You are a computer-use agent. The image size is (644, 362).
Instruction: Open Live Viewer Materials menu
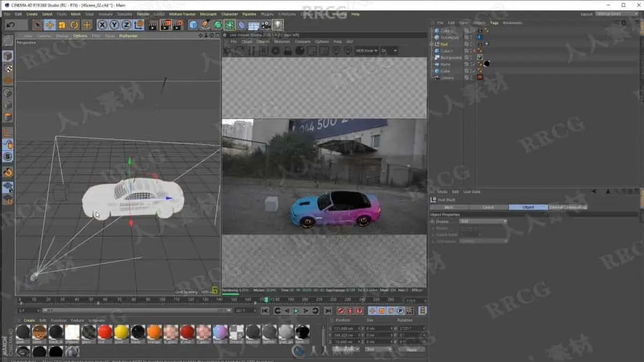pyautogui.click(x=282, y=41)
